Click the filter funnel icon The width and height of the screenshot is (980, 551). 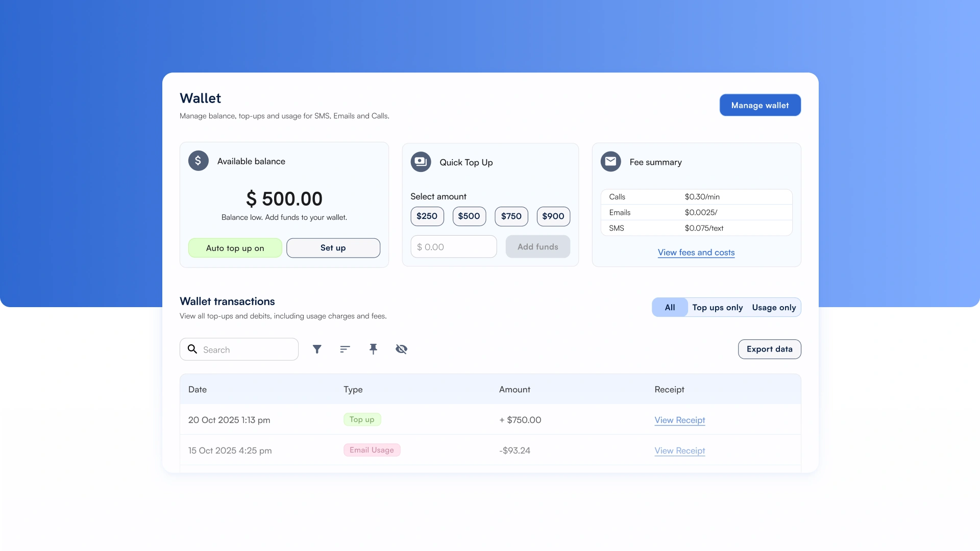tap(317, 349)
